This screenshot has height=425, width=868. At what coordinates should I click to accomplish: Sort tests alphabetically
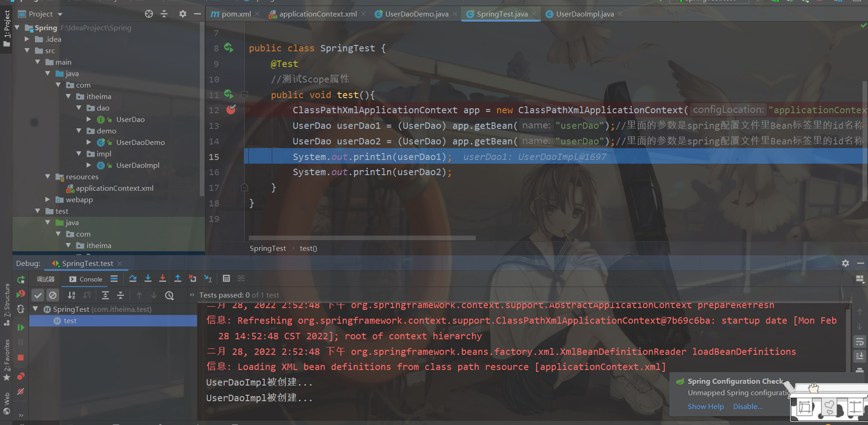(71, 295)
